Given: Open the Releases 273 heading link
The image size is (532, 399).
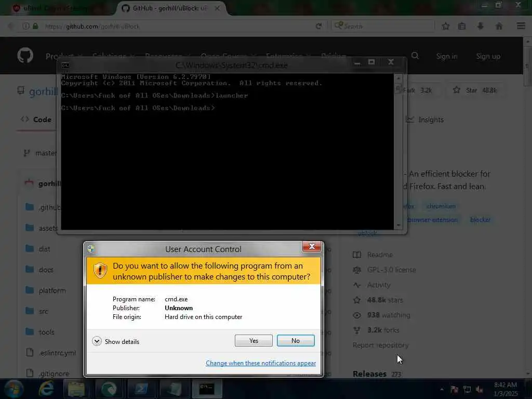Looking at the screenshot, I should (377, 374).
